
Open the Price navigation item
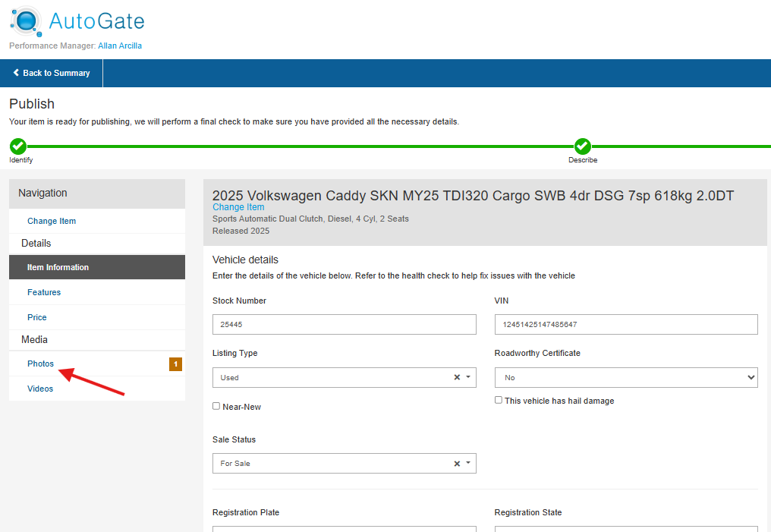[37, 317]
